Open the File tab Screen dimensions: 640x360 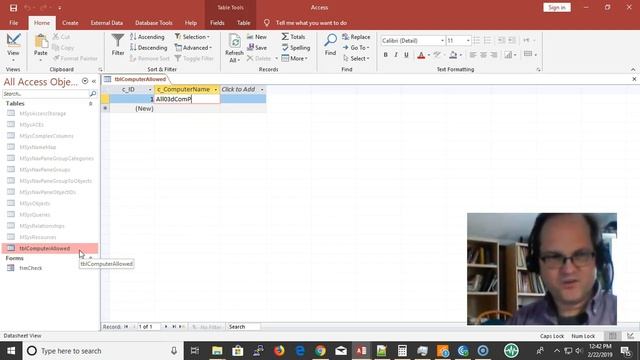pos(13,23)
